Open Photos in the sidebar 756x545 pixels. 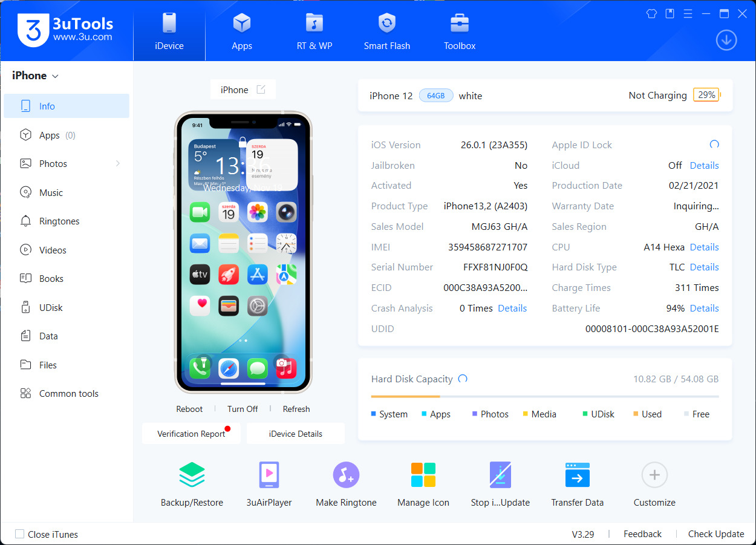pos(67,163)
